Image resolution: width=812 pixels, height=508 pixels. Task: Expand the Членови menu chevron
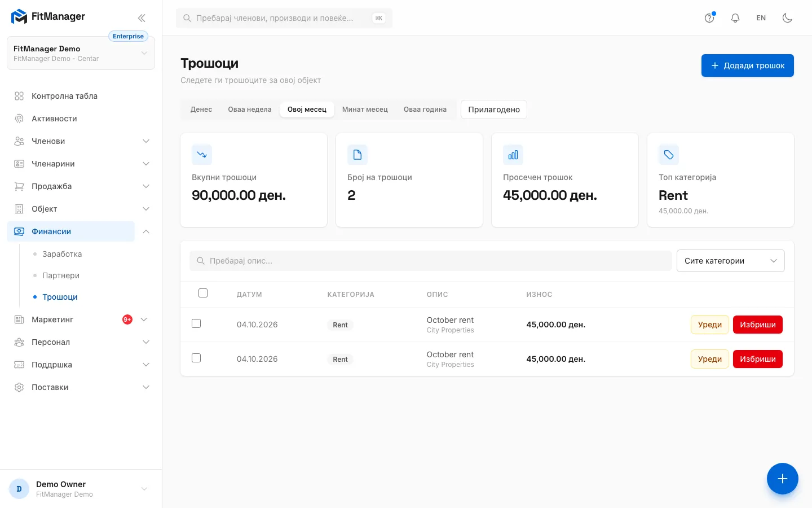tap(146, 141)
